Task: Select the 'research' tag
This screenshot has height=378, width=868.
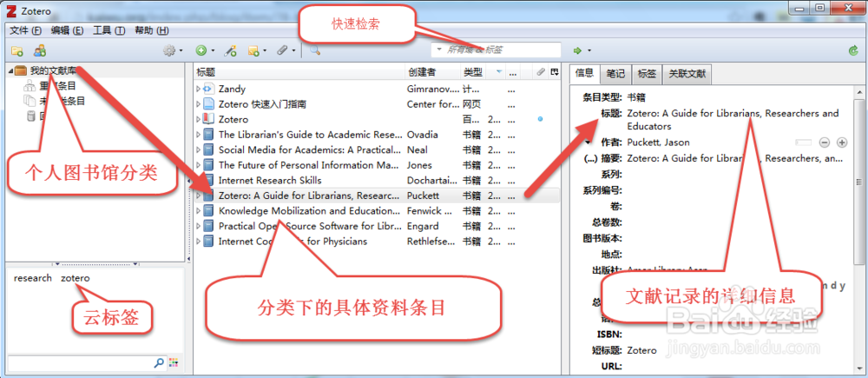Action: click(33, 278)
